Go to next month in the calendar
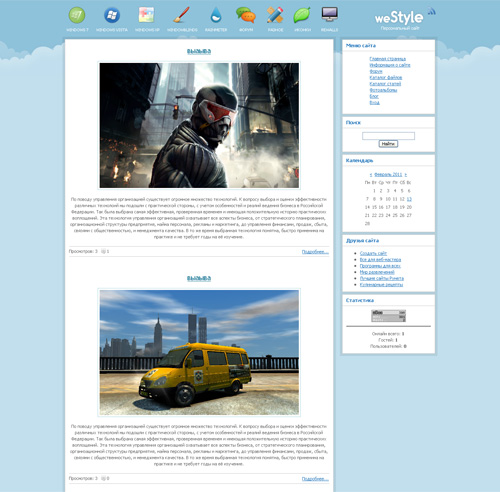500x492 pixels. (x=406, y=175)
